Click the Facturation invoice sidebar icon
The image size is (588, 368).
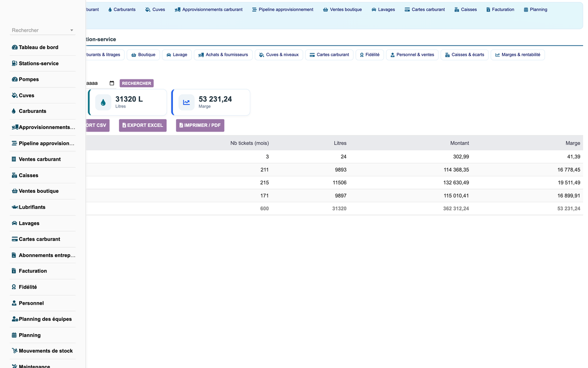(14, 271)
